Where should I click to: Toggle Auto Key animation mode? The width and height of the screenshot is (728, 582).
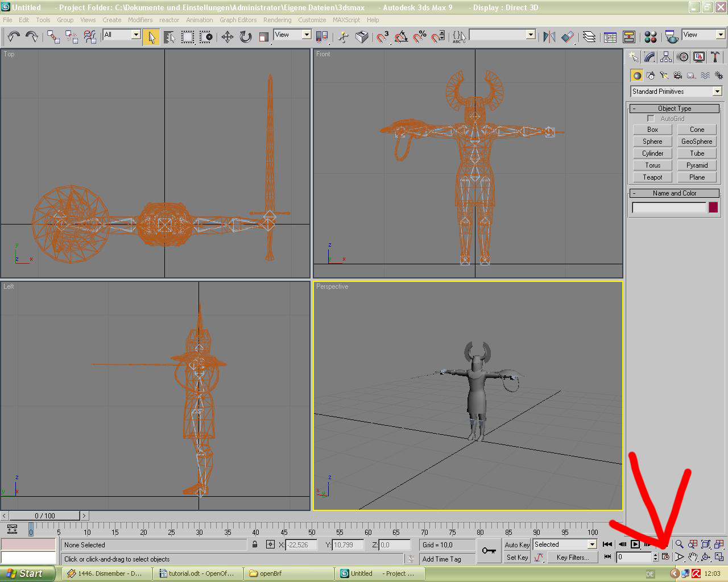click(x=516, y=544)
